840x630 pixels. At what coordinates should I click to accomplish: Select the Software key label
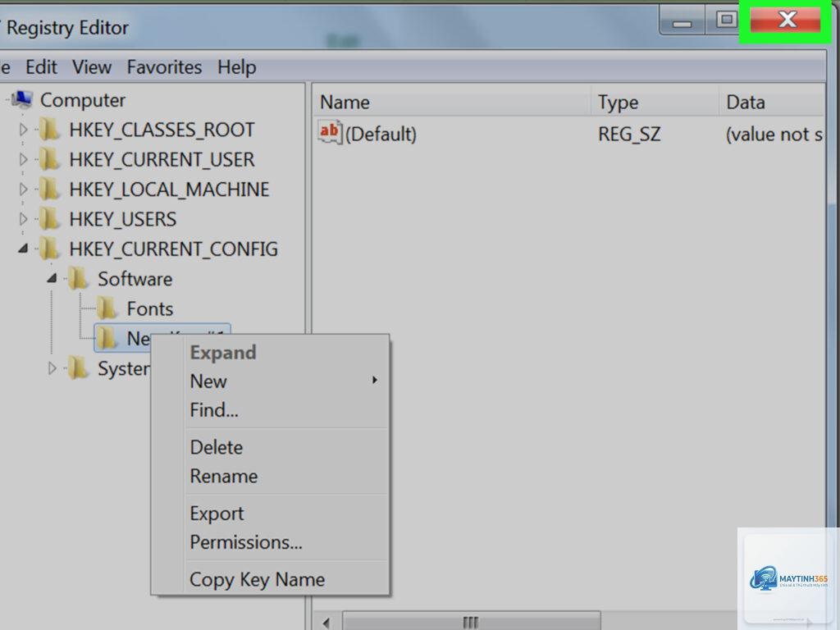(x=135, y=279)
